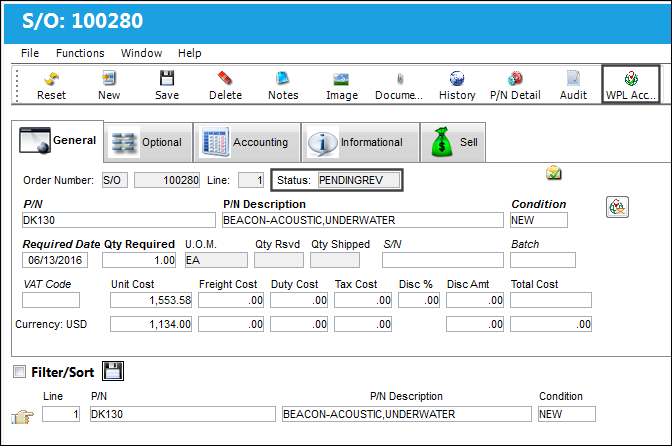672x446 pixels.
Task: Create a new record with New
Action: [x=109, y=85]
